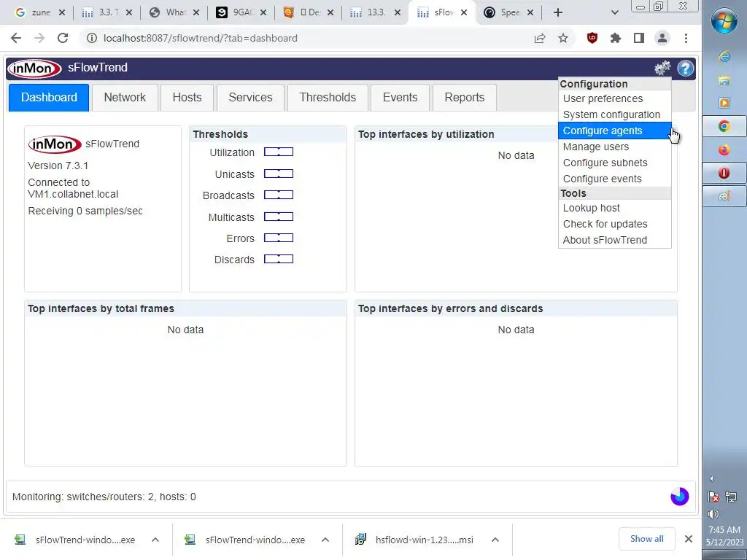Click the Broadcasts threshold gauge
747x560 pixels.
[x=279, y=195]
